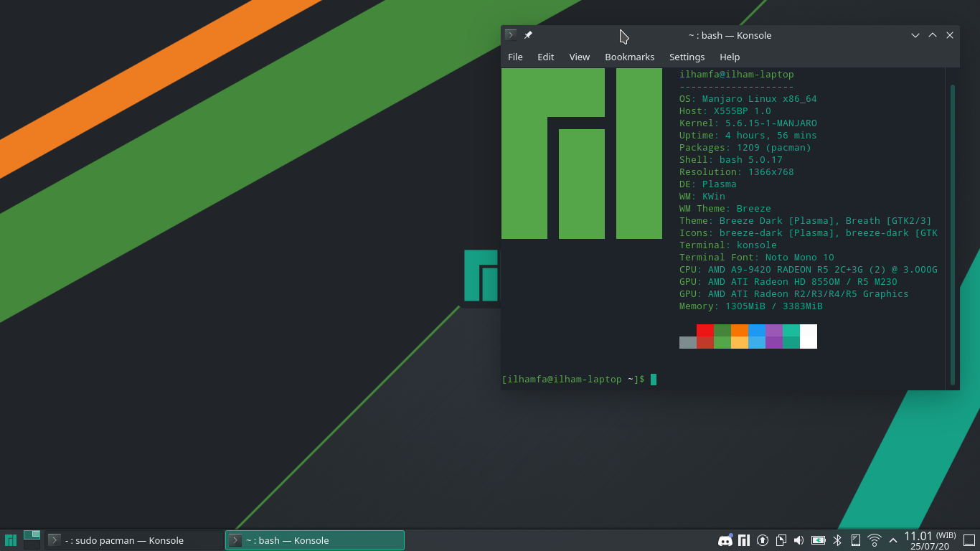Screen dimensions: 980x551
Task: Click 'Icons: breeze-dark [Plasma]' line
Action: pos(809,232)
